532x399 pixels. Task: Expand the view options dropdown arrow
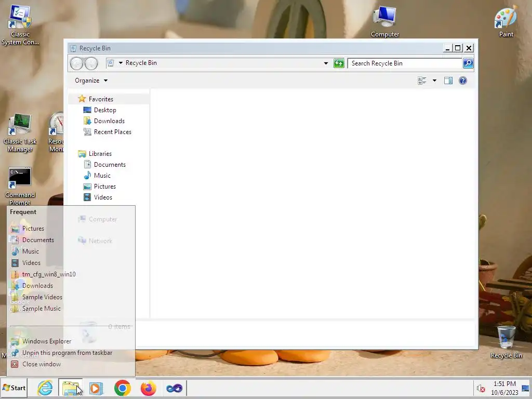point(434,81)
